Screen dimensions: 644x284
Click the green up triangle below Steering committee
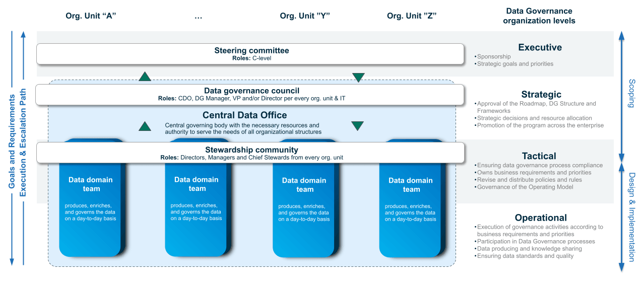tap(145, 77)
